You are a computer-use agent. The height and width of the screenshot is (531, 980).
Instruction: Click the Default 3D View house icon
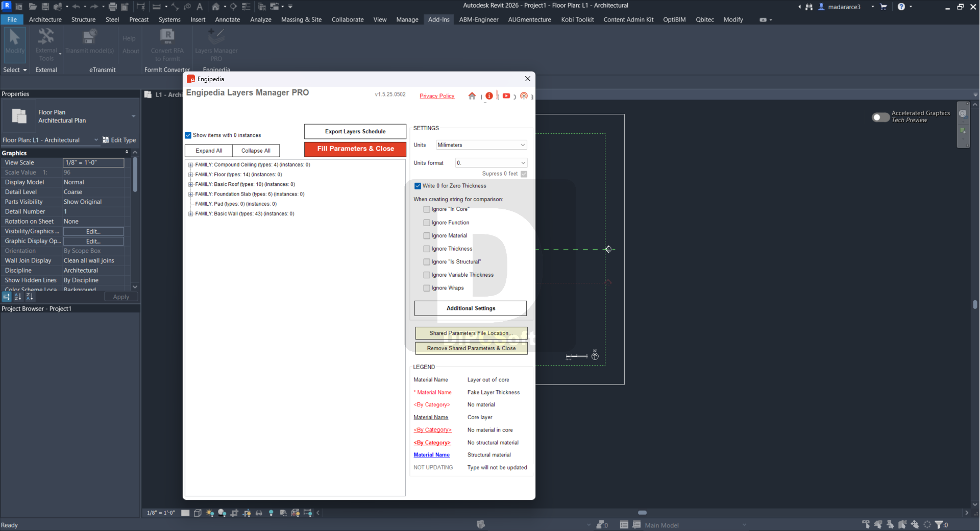pyautogui.click(x=216, y=7)
